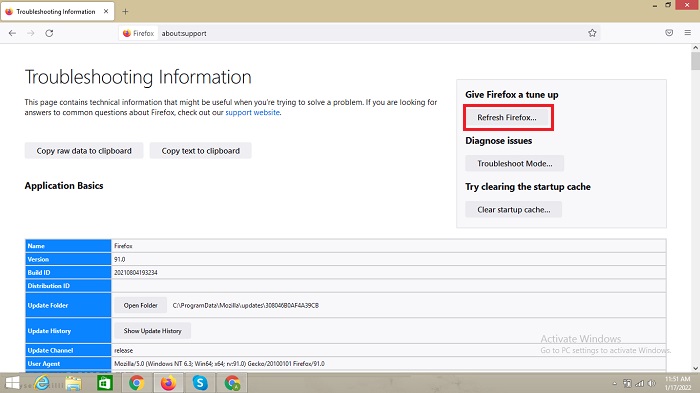This screenshot has height=393, width=700.
Task: Go back using the browser back arrow
Action: coord(12,33)
